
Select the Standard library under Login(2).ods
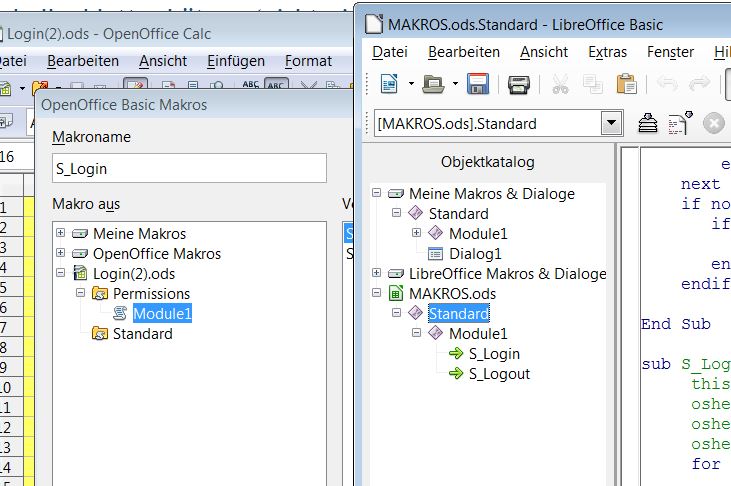coord(142,333)
